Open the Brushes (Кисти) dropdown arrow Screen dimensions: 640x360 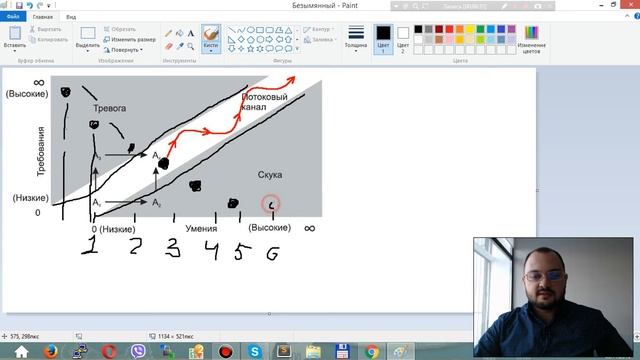[x=211, y=50]
